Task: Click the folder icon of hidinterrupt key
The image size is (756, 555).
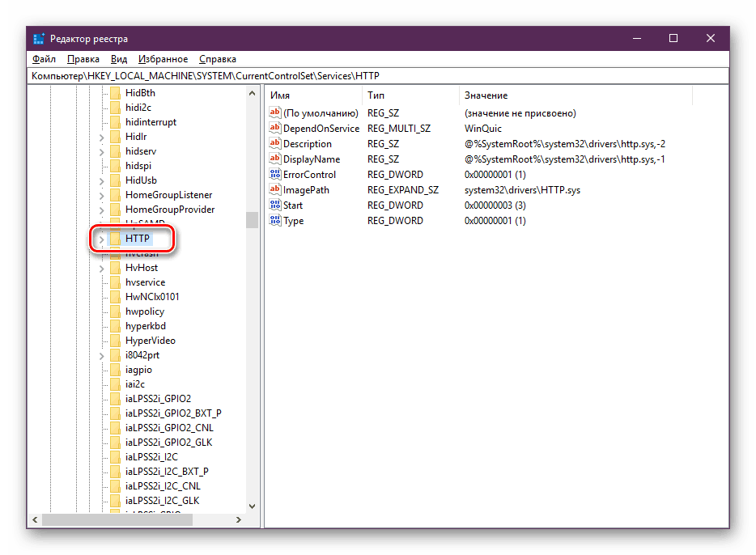Action: (115, 122)
